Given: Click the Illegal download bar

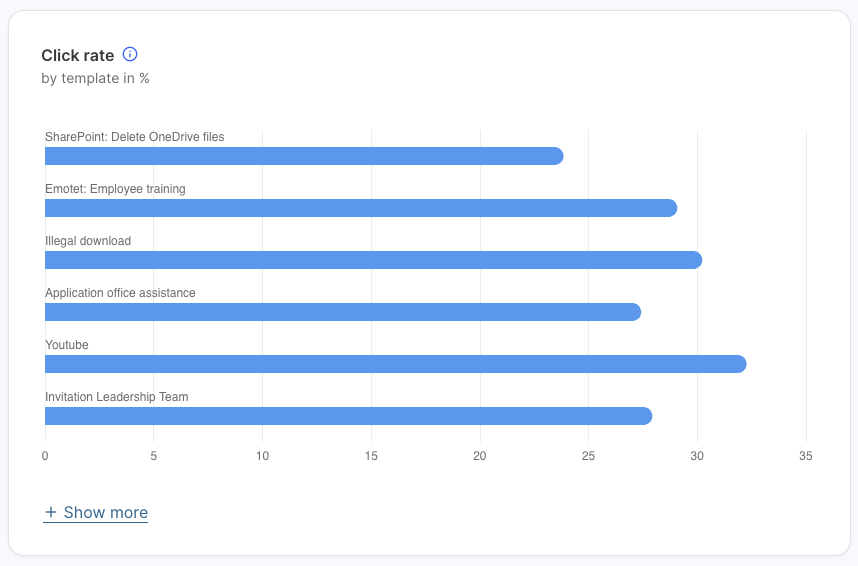Looking at the screenshot, I should [373, 260].
